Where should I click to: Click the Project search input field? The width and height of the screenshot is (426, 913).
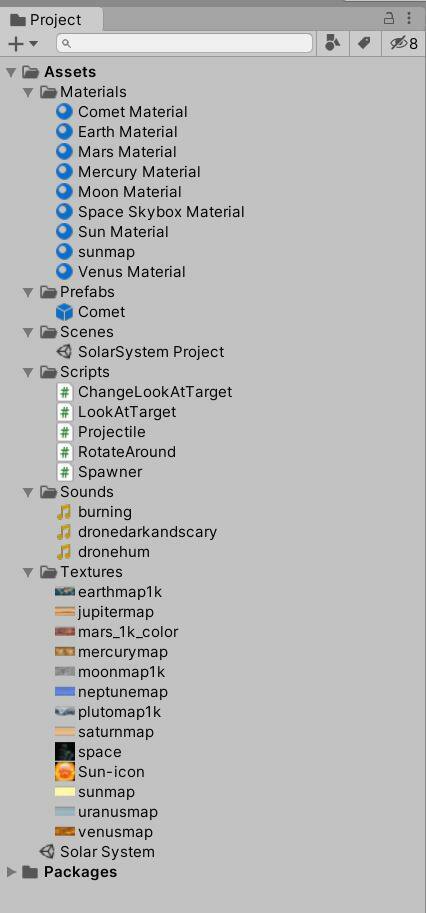184,43
